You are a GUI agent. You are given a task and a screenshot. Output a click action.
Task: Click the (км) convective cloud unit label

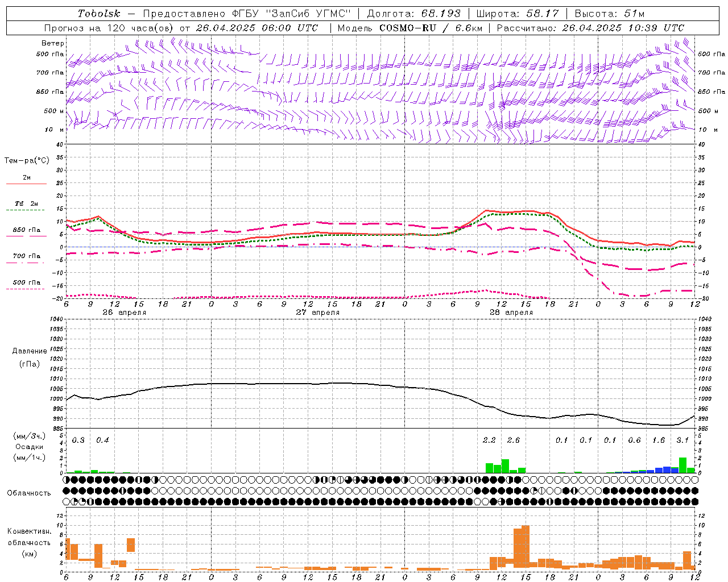pyautogui.click(x=29, y=554)
